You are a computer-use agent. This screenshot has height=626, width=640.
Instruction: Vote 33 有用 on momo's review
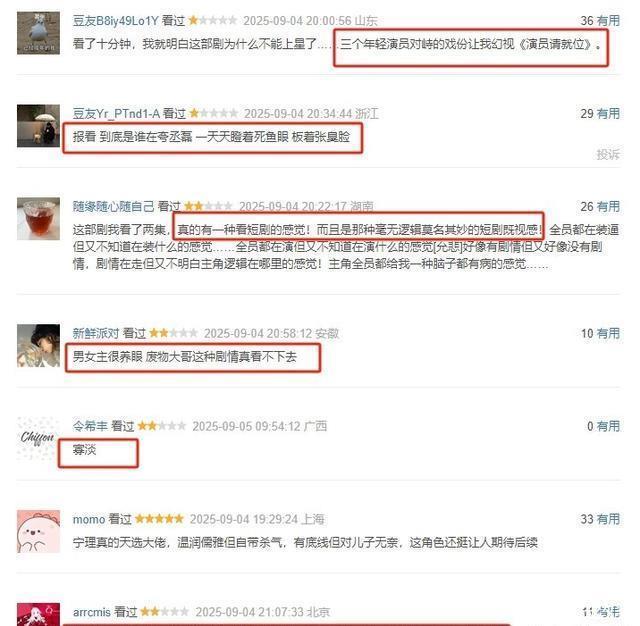point(600,519)
